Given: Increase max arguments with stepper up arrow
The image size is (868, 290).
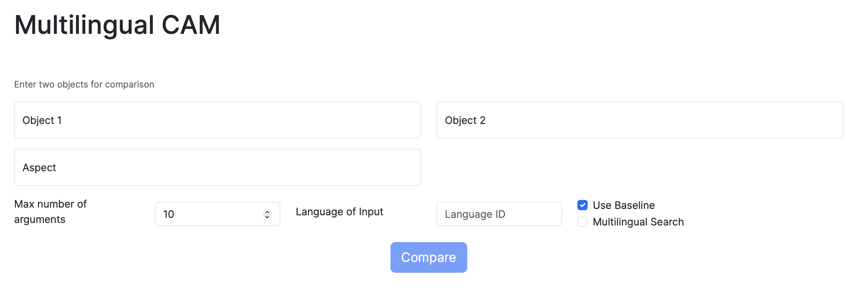Looking at the screenshot, I should click(267, 212).
